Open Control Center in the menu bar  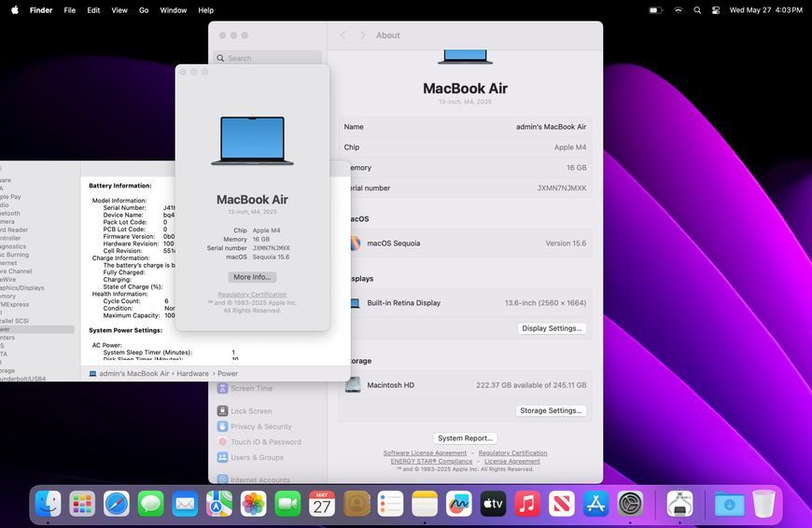coord(716,10)
